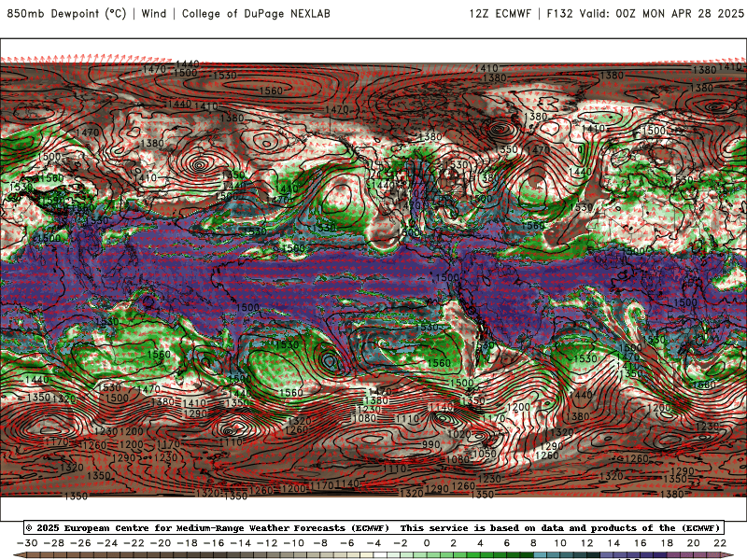Image resolution: width=747 pixels, height=560 pixels.
Task: Click 'College of DuPage NEXLAB' header text
Action: click(256, 13)
